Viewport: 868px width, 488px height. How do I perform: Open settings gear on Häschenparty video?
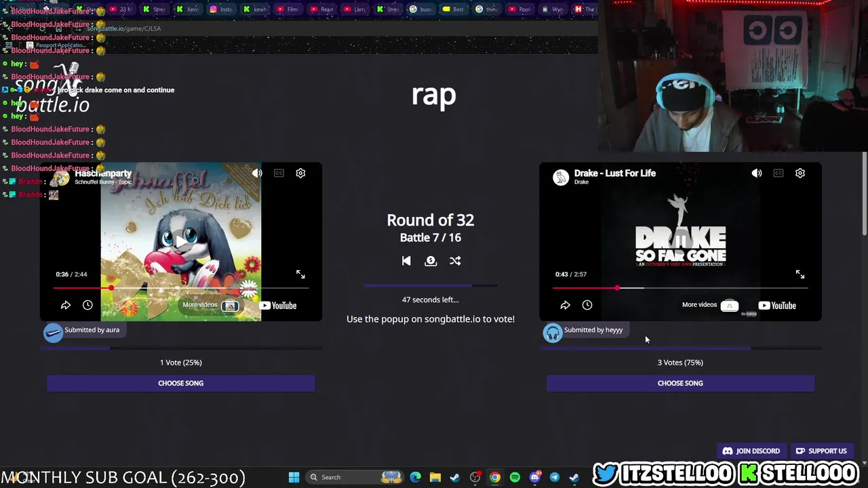click(x=300, y=173)
